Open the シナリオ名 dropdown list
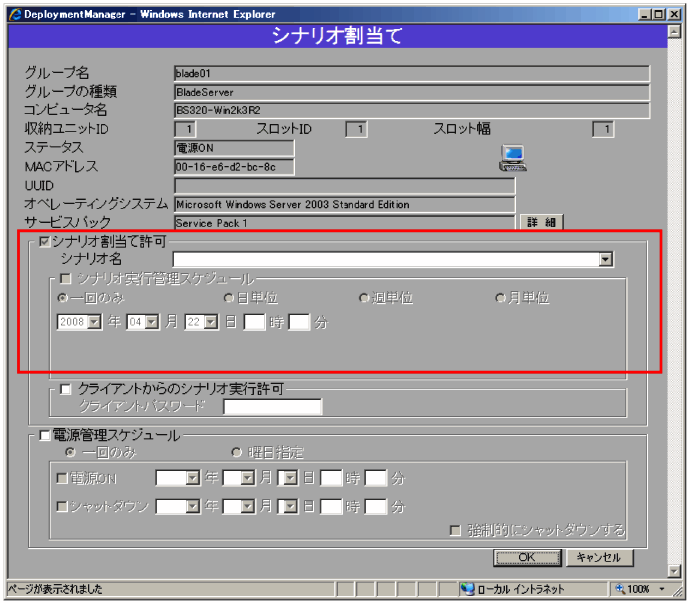This screenshot has width=688, height=603. pos(606,259)
